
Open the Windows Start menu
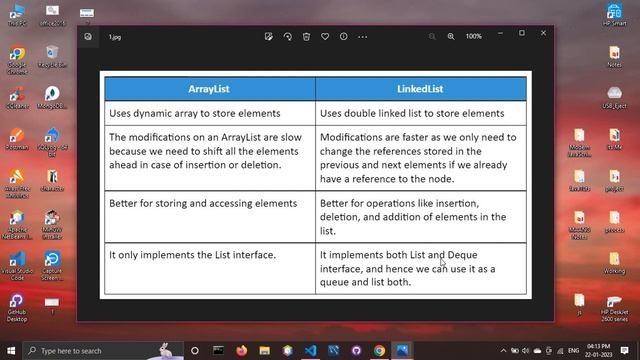click(x=11, y=351)
